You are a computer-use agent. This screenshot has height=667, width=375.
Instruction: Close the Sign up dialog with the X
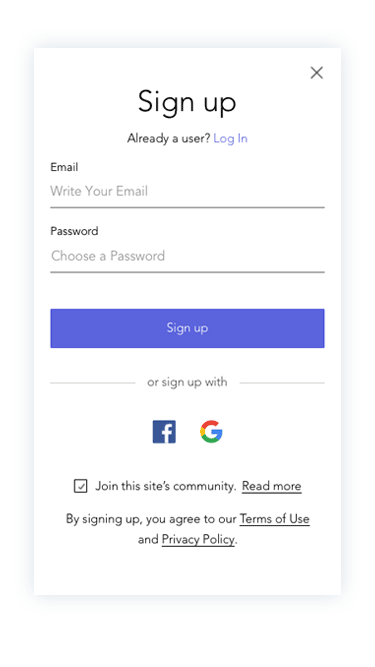tap(316, 73)
